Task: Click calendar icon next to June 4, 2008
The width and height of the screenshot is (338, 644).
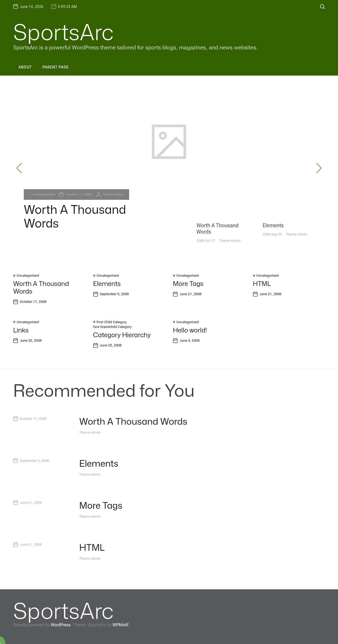Action: point(175,341)
